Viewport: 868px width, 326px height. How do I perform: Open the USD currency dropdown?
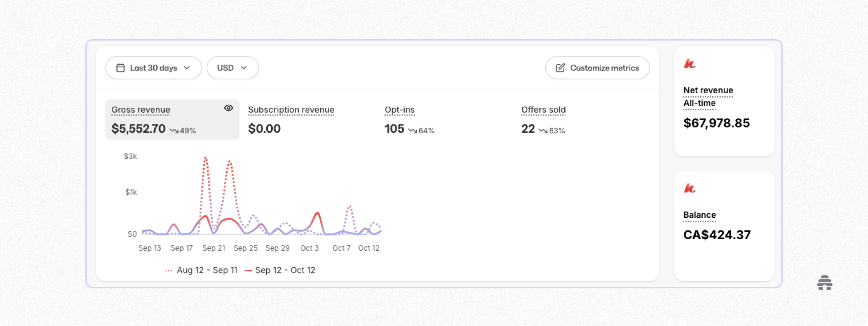click(x=226, y=68)
